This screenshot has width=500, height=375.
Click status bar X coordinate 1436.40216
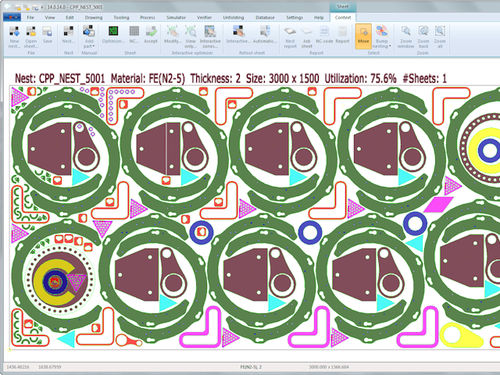point(18,367)
